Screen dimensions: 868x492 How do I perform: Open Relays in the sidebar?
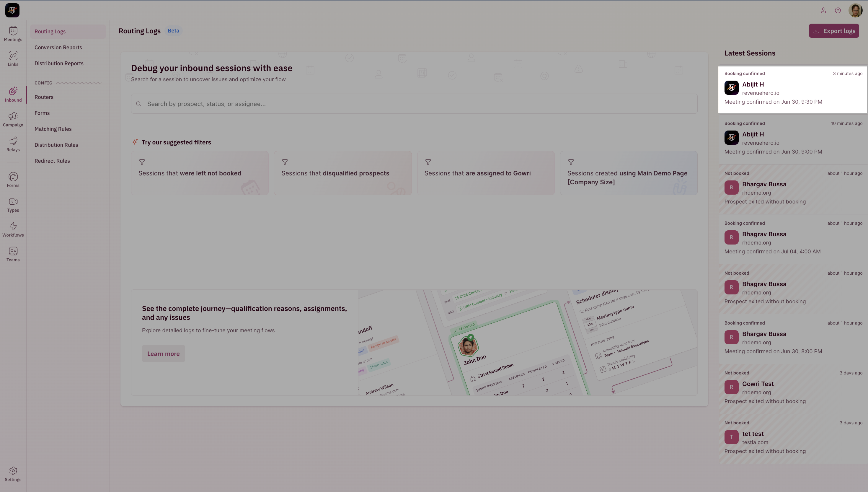pyautogui.click(x=13, y=144)
